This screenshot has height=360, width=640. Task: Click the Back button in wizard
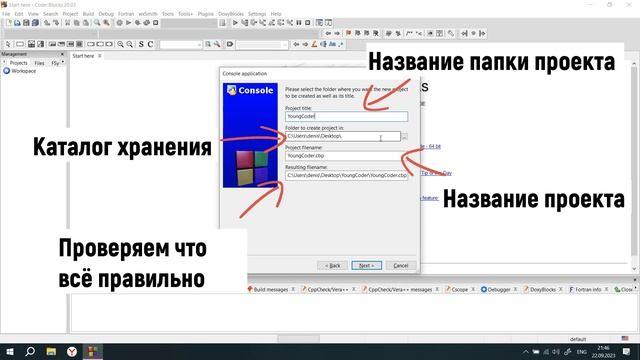[x=333, y=265]
